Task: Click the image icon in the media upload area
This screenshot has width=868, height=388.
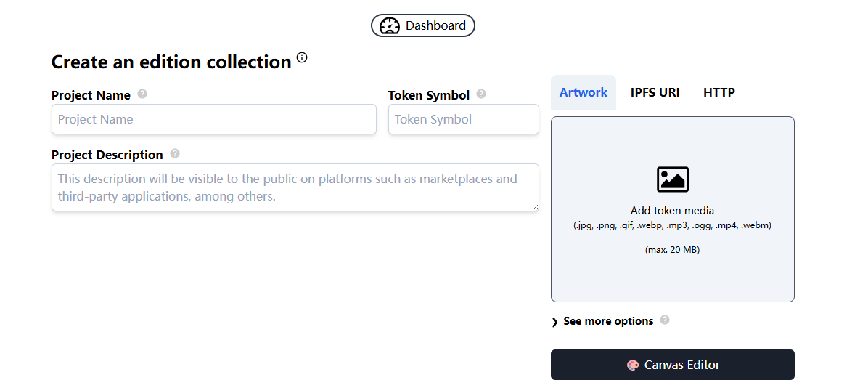Action: (673, 179)
